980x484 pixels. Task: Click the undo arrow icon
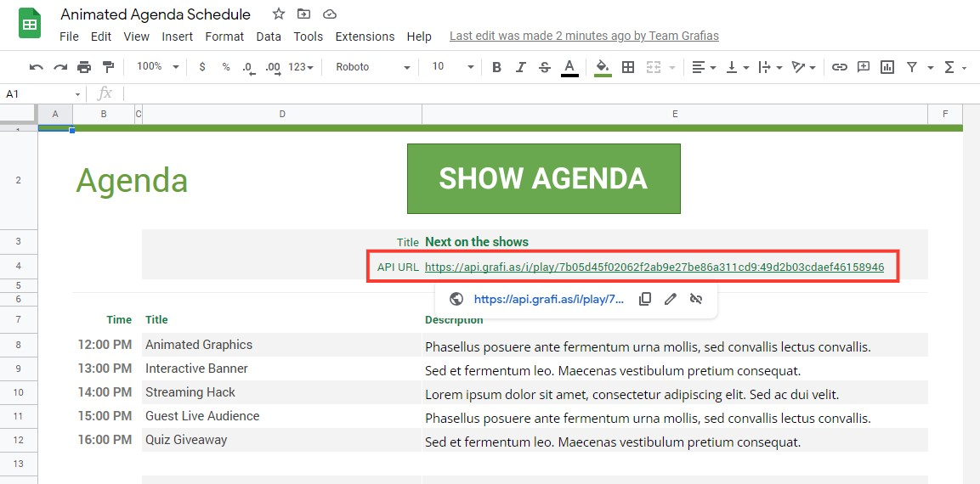[36, 67]
